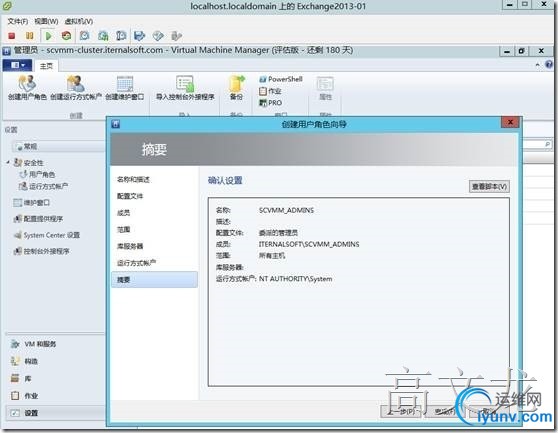Switch to 设置 workspace
This screenshot has width=558, height=433.
click(55, 413)
